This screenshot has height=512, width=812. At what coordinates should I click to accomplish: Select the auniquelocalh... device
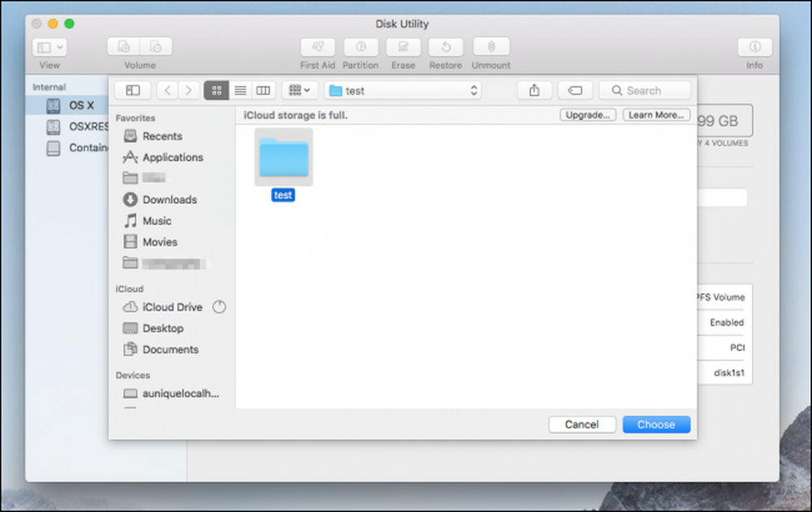pos(171,394)
